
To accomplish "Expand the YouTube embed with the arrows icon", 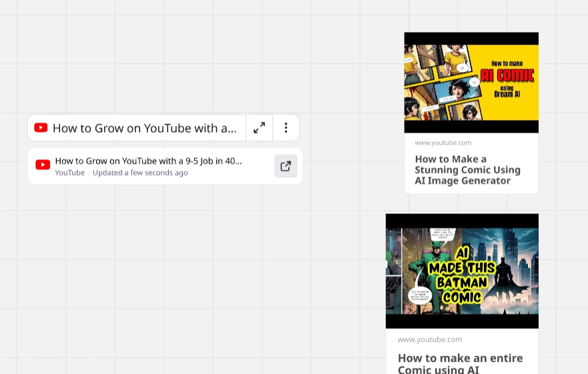I will coord(259,128).
